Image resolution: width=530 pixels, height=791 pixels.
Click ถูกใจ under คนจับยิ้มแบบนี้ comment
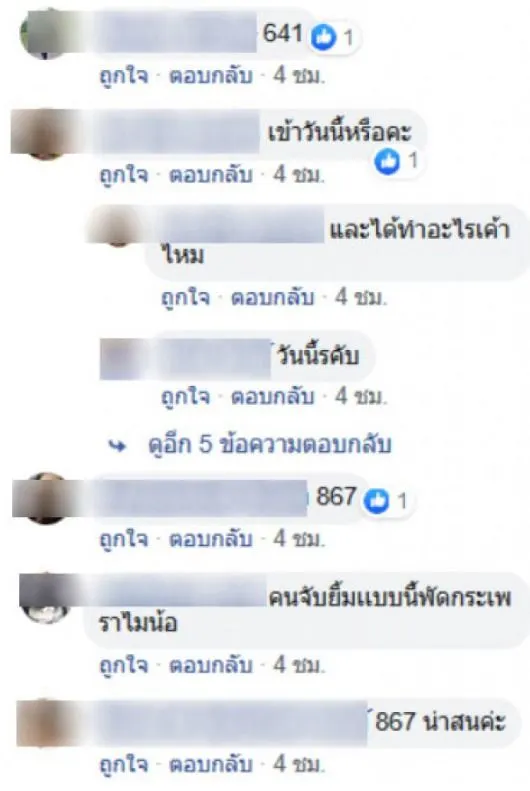pos(124,665)
